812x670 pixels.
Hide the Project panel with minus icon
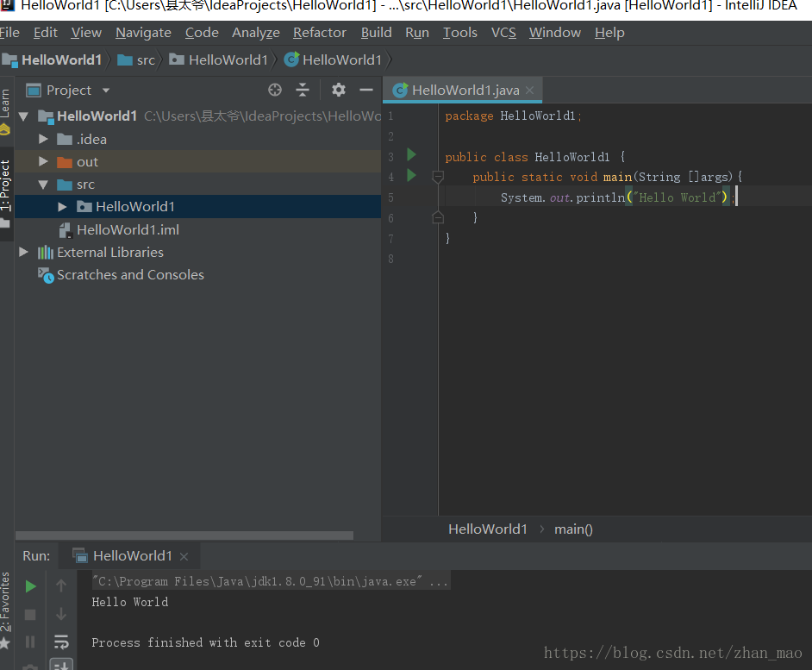click(x=366, y=91)
